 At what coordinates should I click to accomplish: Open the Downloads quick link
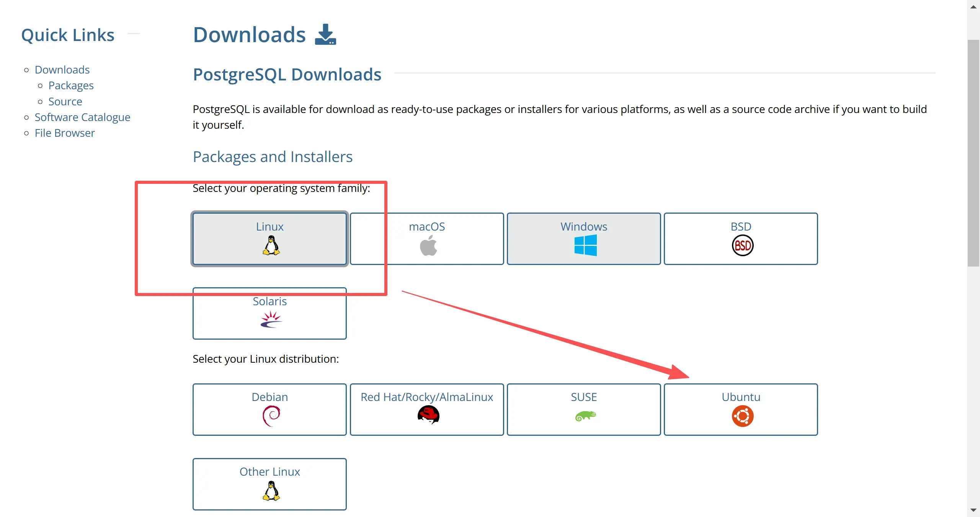point(62,70)
